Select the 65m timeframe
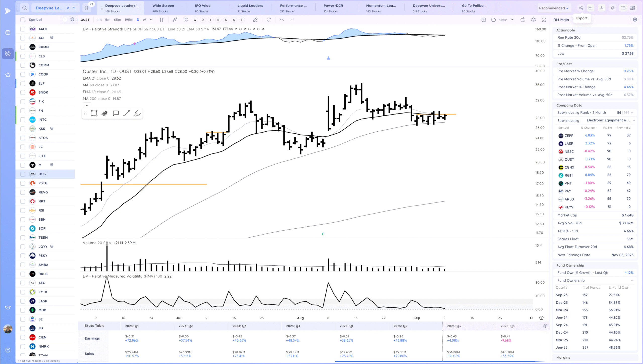The height and width of the screenshot is (364, 643). [x=117, y=20]
